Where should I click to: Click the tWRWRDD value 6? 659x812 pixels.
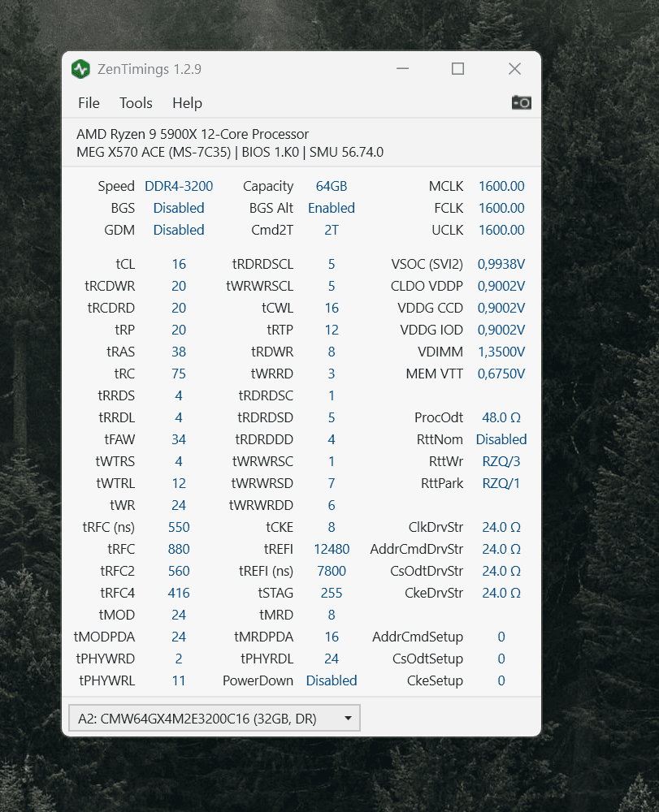click(332, 505)
